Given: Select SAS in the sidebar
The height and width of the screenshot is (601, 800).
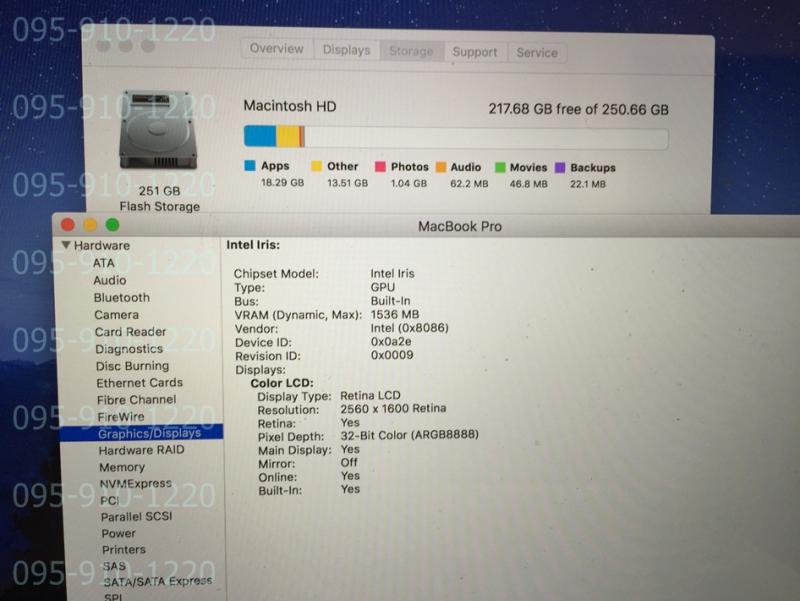Looking at the screenshot, I should (x=114, y=566).
